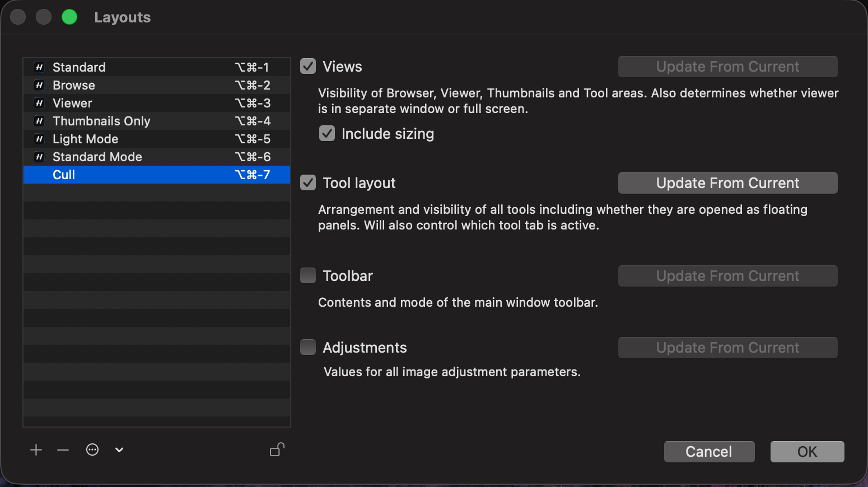Uncheck Include sizing
The image size is (868, 487).
(327, 133)
